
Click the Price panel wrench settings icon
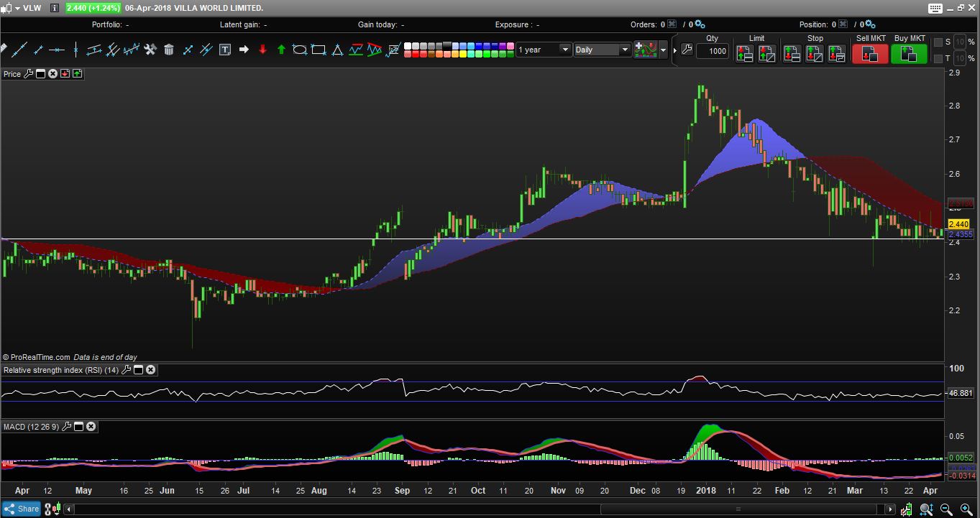[x=29, y=74]
